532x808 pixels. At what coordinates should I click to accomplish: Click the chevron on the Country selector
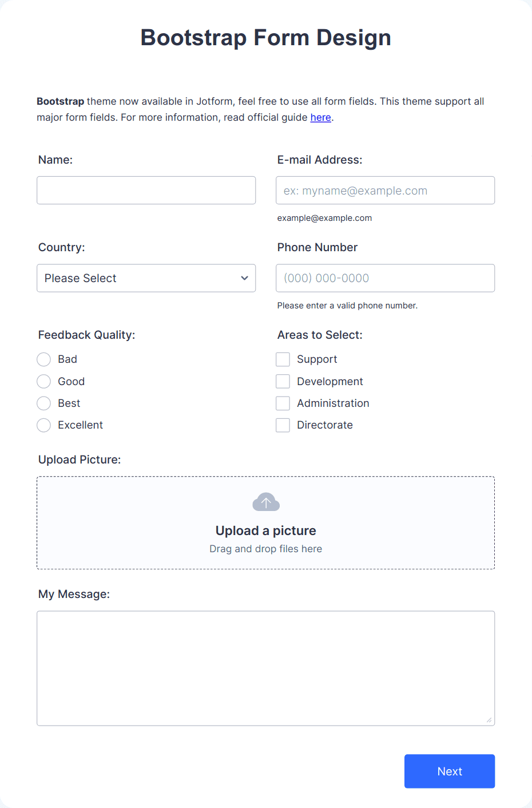245,278
